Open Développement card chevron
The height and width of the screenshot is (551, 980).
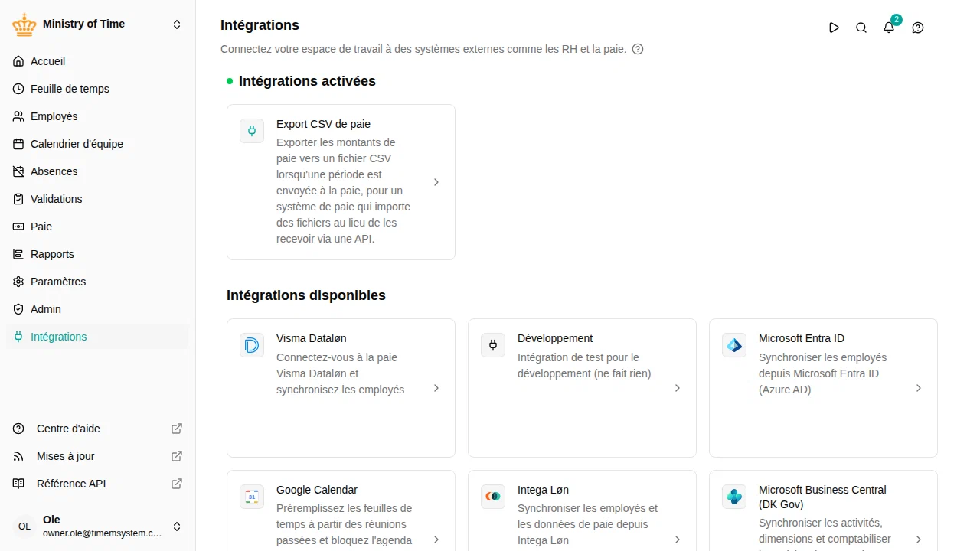coord(678,388)
